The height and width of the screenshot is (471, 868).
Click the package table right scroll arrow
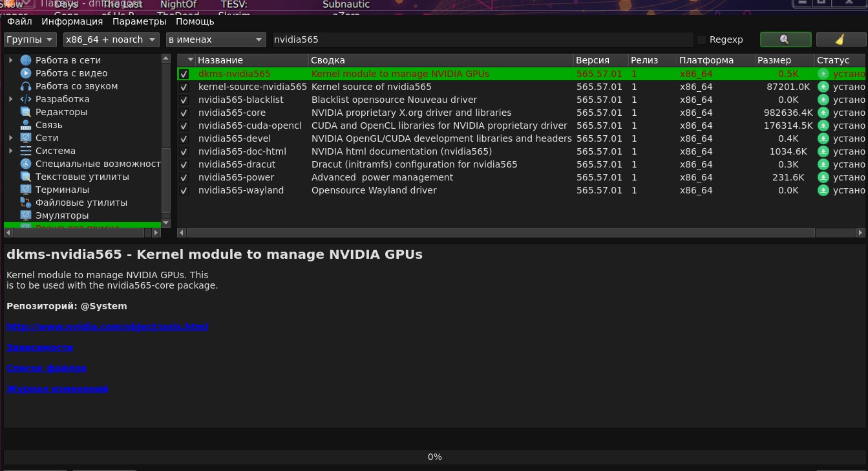(860, 232)
